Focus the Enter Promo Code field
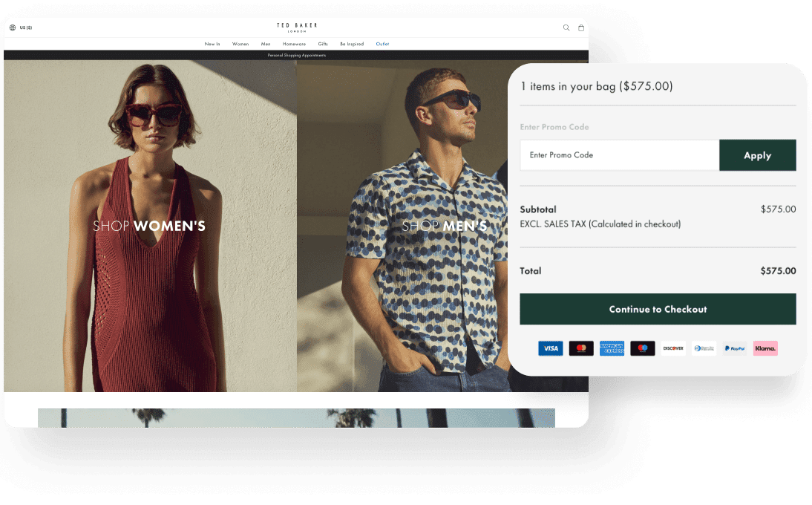The width and height of the screenshot is (812, 505). 619,155
